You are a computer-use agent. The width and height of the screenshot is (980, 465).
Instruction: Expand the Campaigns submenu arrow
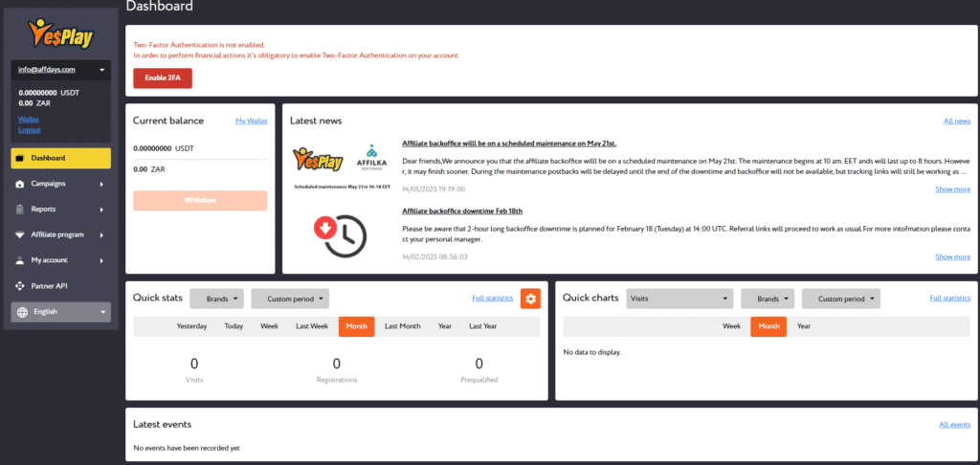coord(101,185)
